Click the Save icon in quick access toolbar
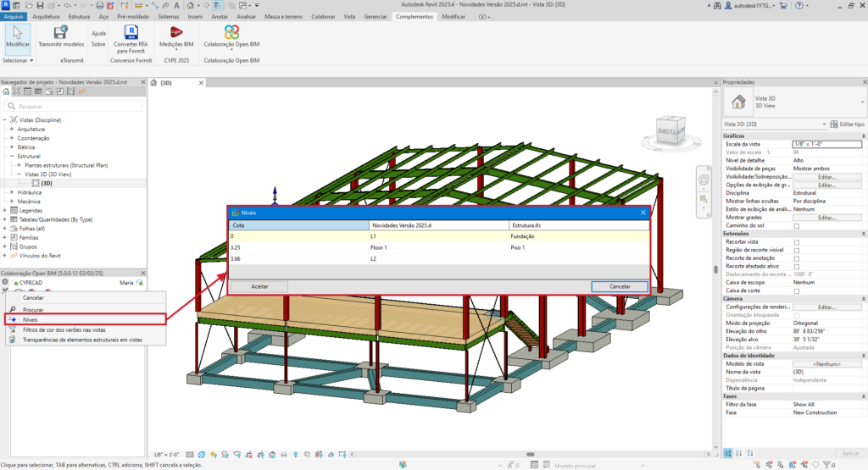 point(40,6)
